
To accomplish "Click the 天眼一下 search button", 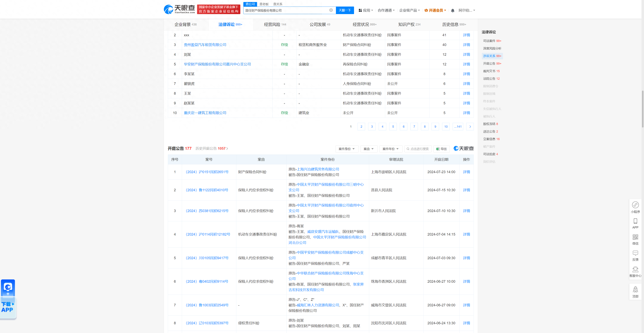I will (x=345, y=10).
